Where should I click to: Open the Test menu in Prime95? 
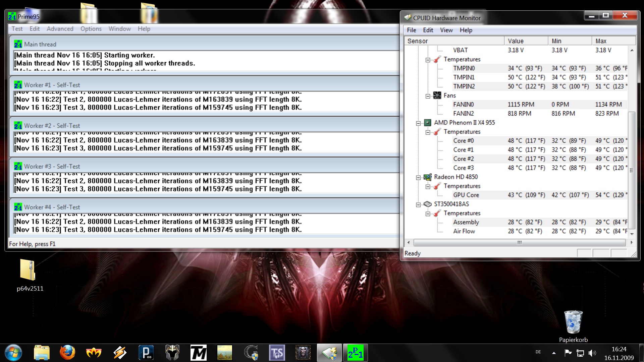click(x=17, y=29)
